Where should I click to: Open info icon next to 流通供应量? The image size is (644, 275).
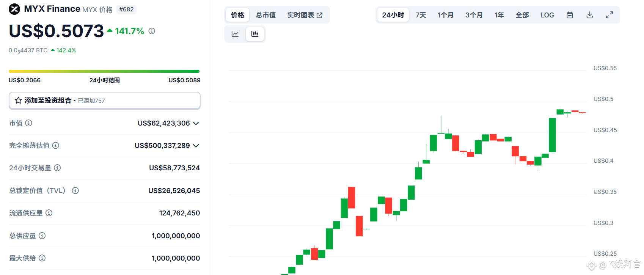point(49,213)
